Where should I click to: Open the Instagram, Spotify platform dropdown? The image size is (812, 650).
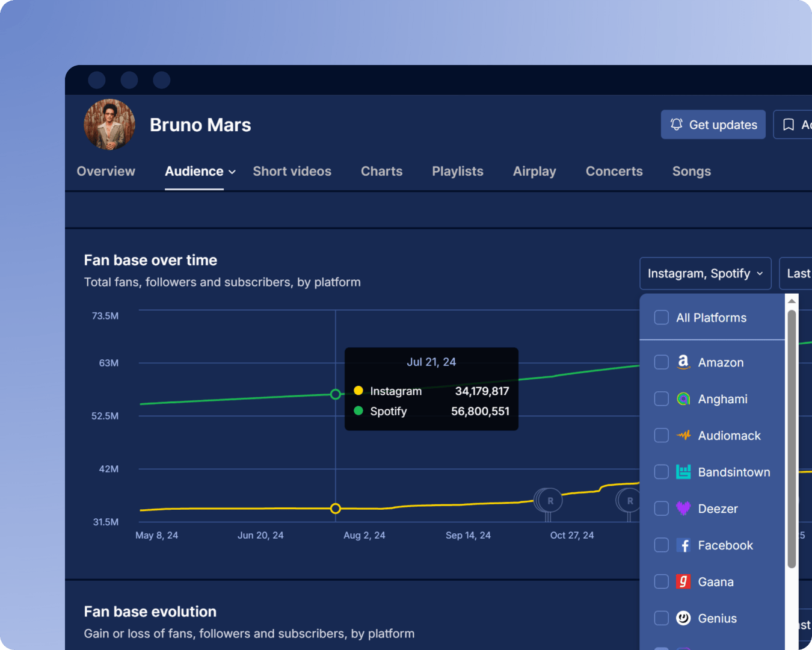705,274
